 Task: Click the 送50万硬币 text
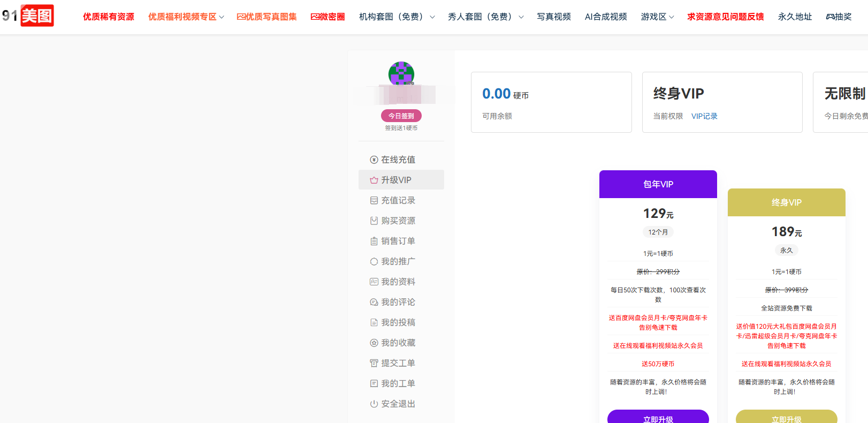pyautogui.click(x=658, y=364)
